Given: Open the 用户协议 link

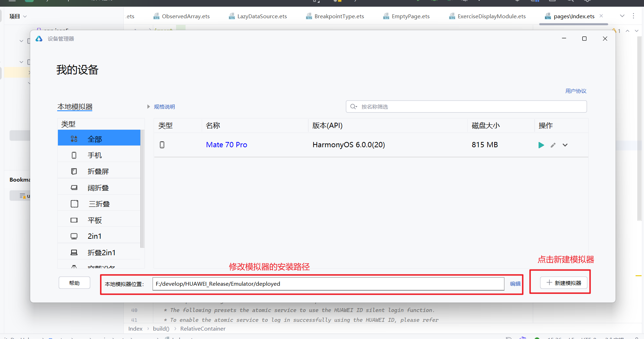Looking at the screenshot, I should pyautogui.click(x=576, y=91).
